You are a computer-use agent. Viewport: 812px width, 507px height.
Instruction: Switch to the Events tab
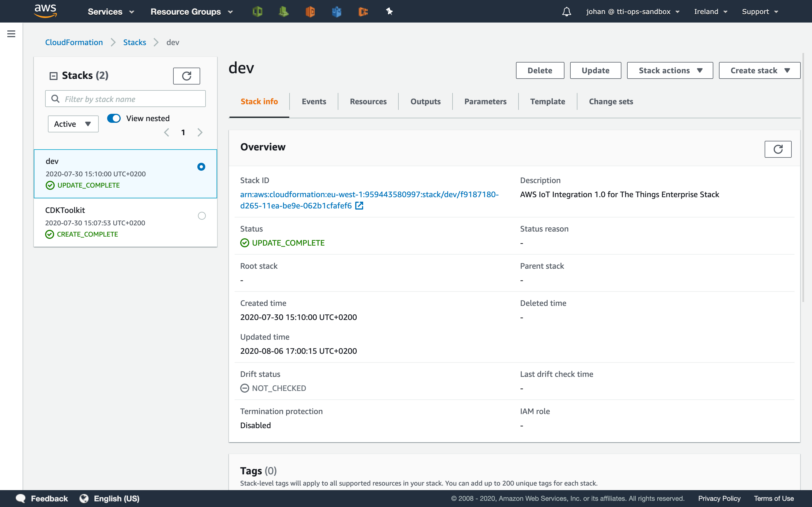(x=314, y=102)
